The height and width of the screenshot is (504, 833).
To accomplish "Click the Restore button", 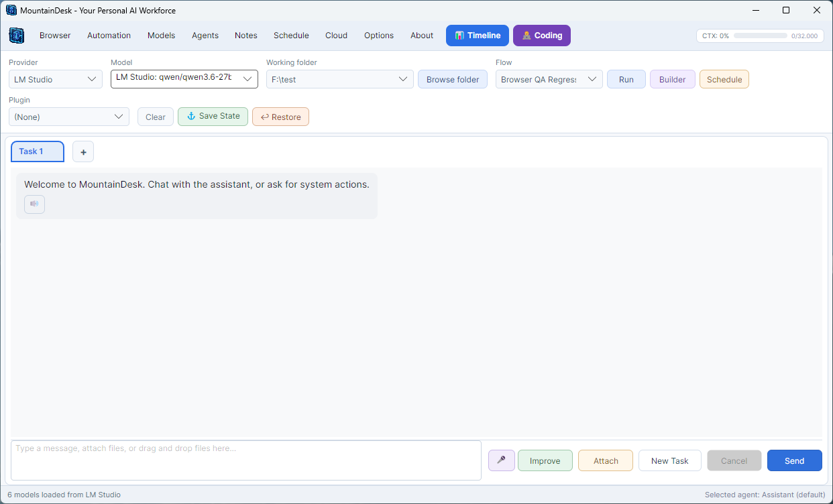I will coord(280,117).
